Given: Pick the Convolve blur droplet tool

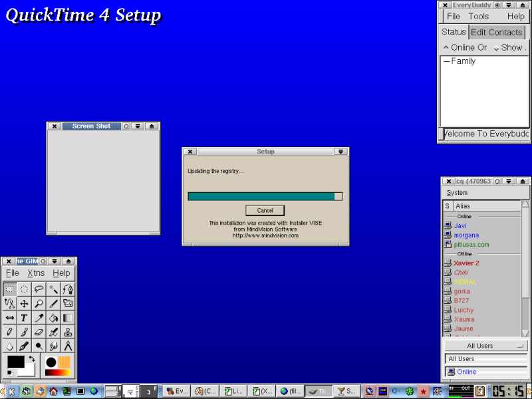Looking at the screenshot, I should coord(9,346).
